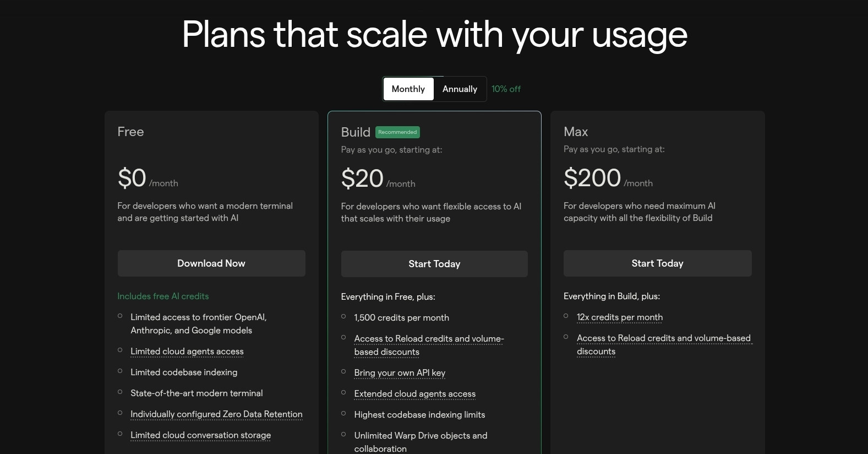Viewport: 868px width, 454px height.
Task: Click the green Recommended badge
Action: tap(397, 132)
